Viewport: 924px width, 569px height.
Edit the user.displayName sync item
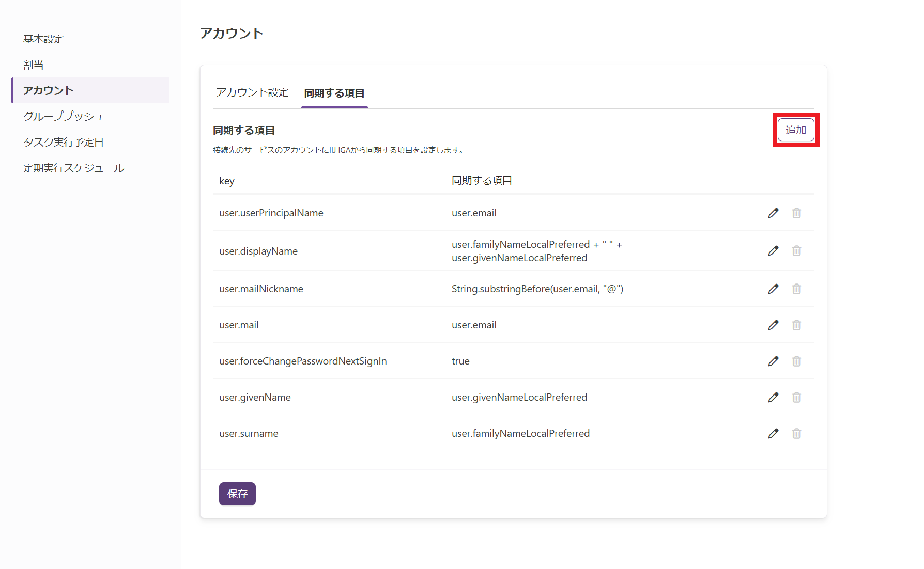[x=773, y=251]
